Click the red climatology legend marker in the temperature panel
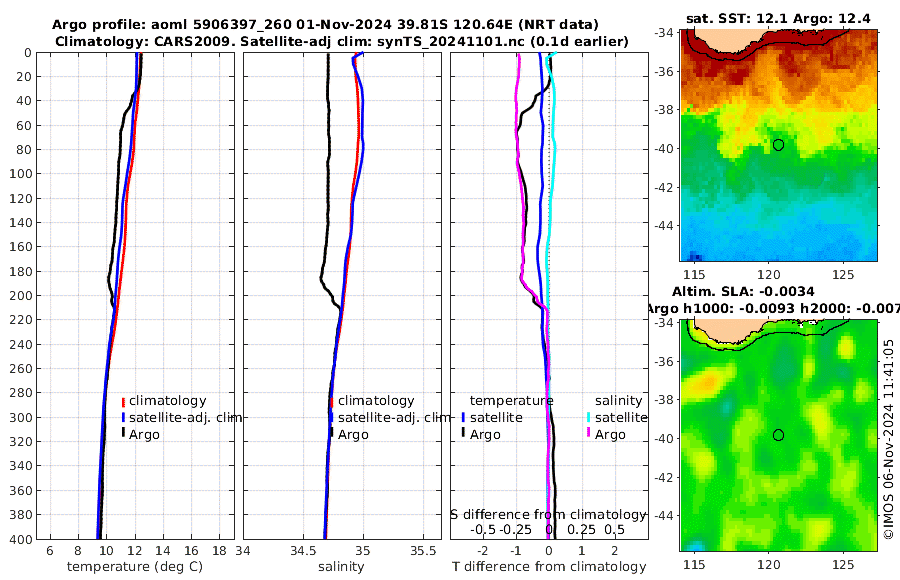Image resolution: width=900 pixels, height=580 pixels. [123, 401]
